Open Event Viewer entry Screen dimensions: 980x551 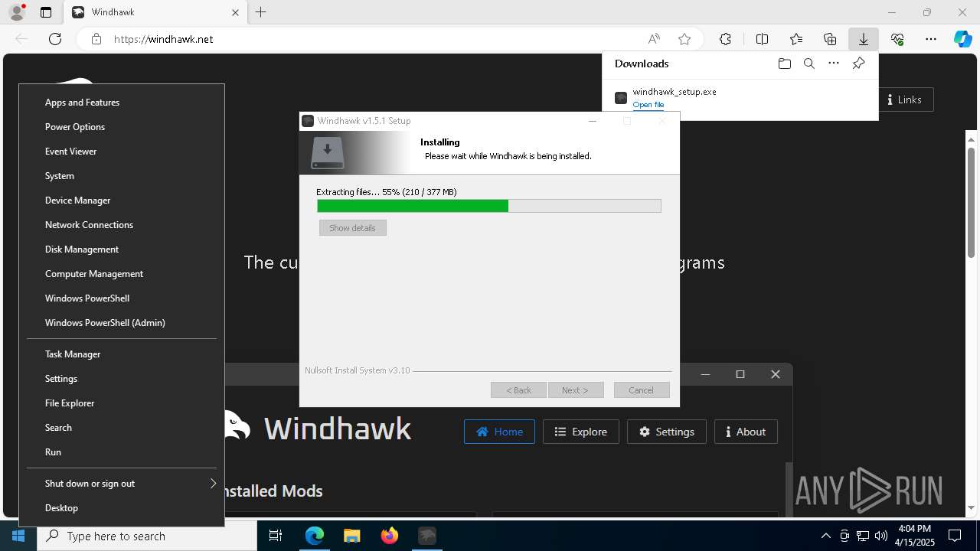pyautogui.click(x=122, y=152)
